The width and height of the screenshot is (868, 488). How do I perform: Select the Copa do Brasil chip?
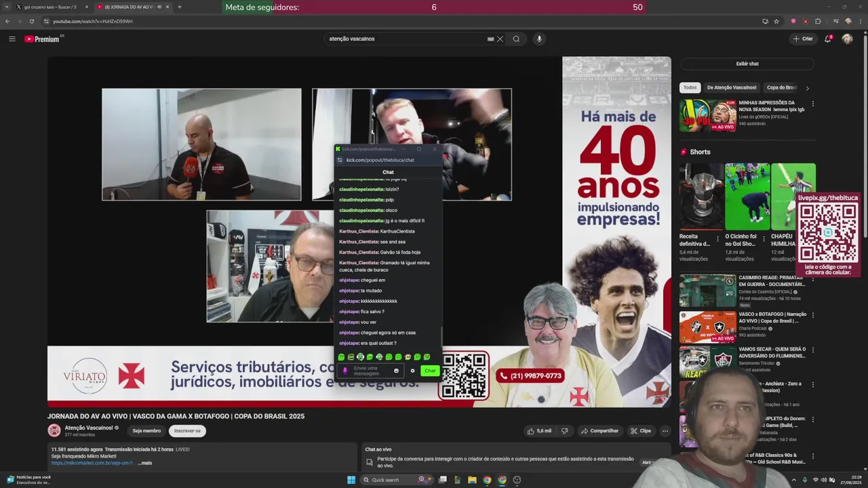pos(781,87)
